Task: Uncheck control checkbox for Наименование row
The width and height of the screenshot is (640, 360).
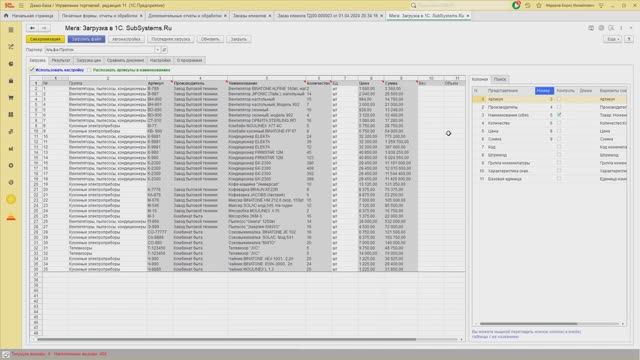Action: [x=559, y=115]
